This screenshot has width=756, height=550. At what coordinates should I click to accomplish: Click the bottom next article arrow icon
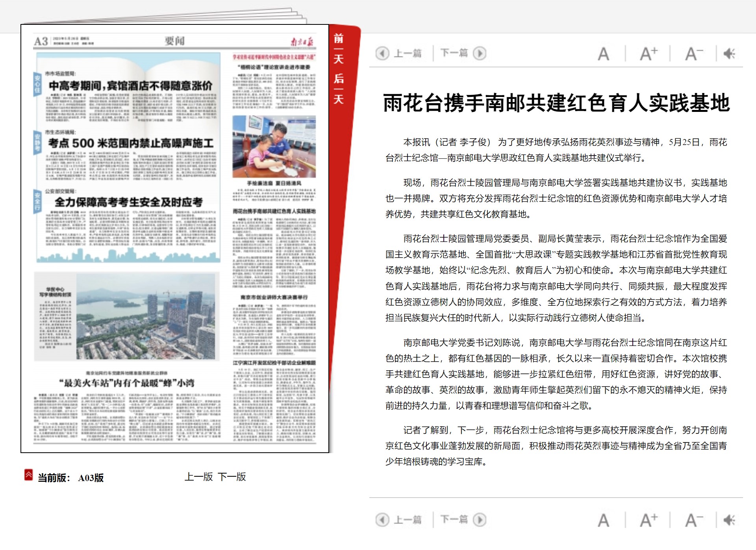(479, 520)
